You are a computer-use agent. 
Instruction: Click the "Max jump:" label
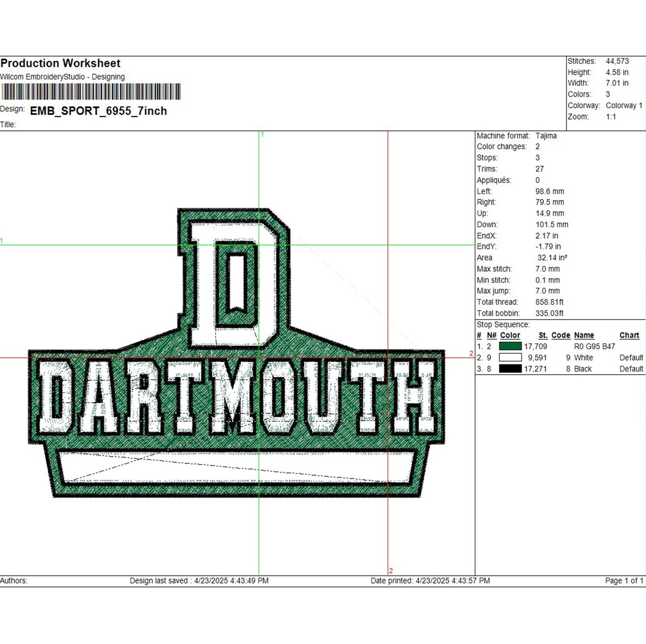494,291
